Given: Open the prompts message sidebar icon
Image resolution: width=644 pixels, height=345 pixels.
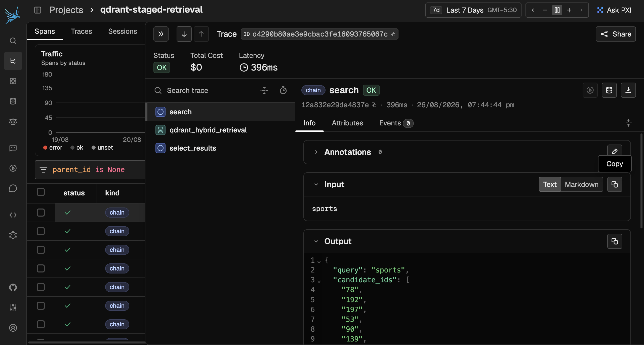Looking at the screenshot, I should pyautogui.click(x=13, y=148).
